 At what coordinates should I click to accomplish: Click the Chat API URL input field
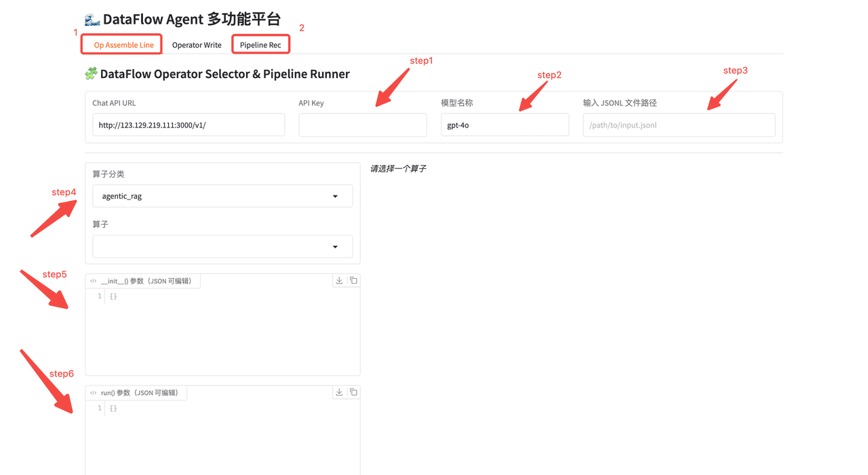[x=189, y=125]
